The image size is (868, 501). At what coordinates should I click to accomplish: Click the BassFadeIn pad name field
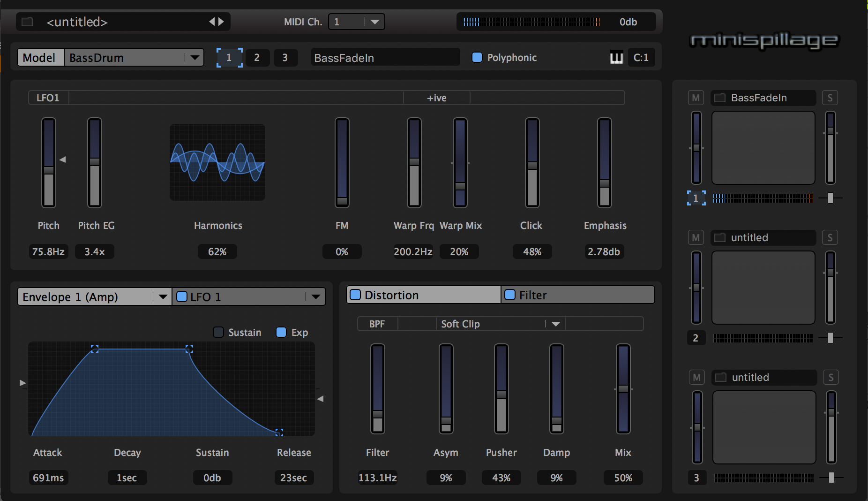[384, 58]
